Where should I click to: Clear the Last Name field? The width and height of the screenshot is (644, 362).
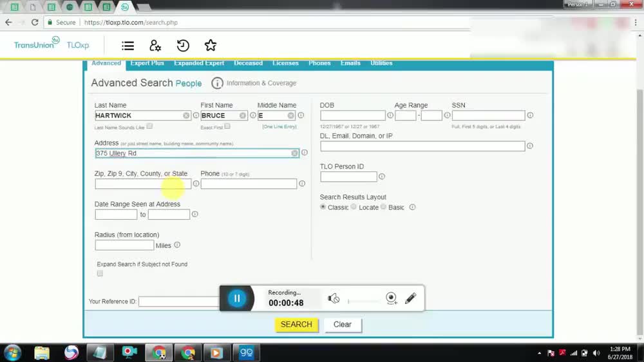pos(186,116)
